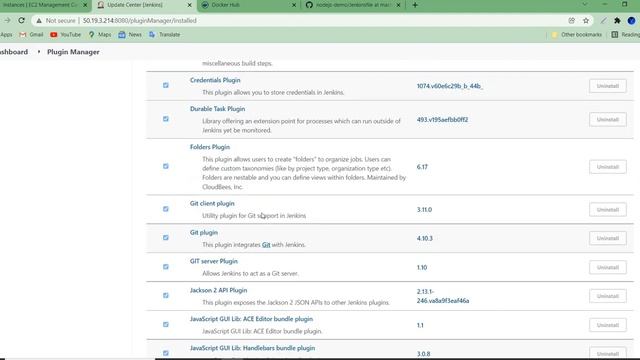
Task: Toggle the Durable Task Plugin checkbox
Action: click(x=166, y=119)
